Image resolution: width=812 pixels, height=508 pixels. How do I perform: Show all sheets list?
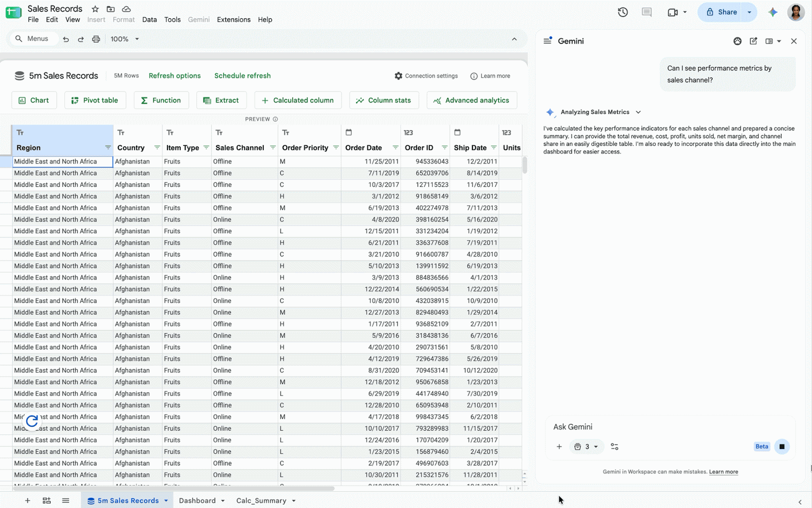[x=65, y=500]
